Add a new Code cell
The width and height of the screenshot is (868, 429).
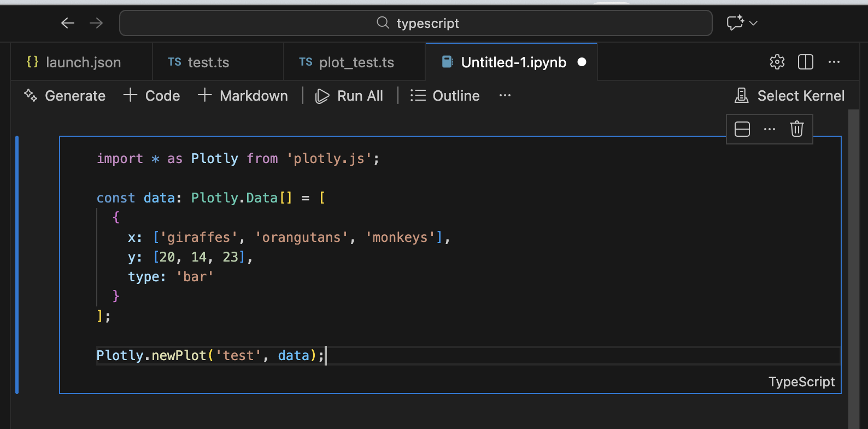[x=152, y=96]
